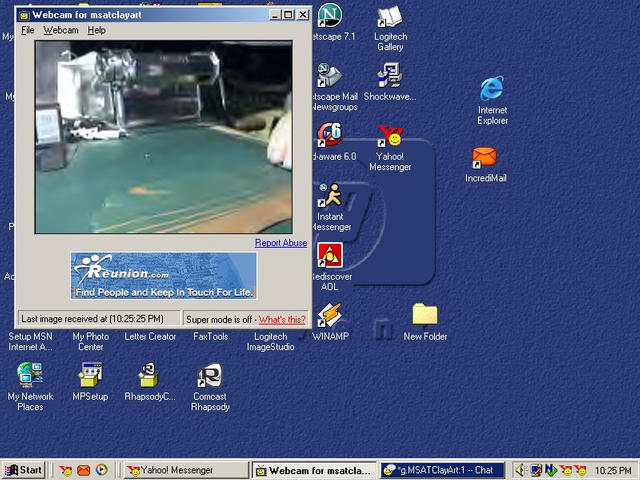Open the File menu in webcam window
This screenshot has width=640, height=480.
[28, 30]
